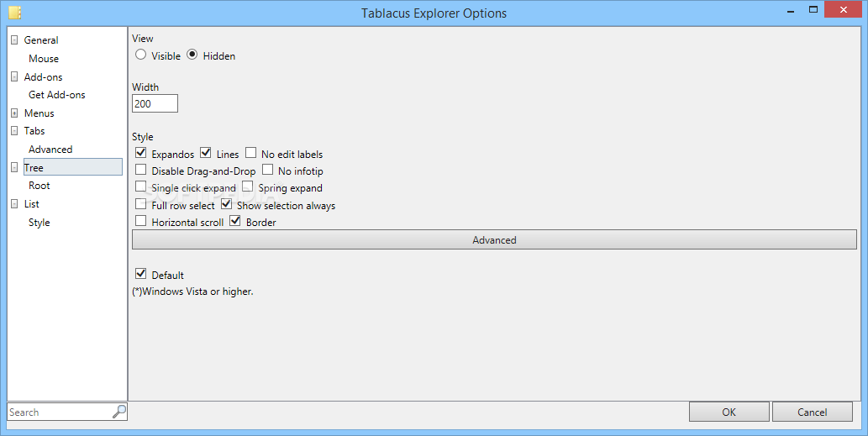Open the Add-ons page
Viewport: 868px width, 436px height.
[43, 77]
